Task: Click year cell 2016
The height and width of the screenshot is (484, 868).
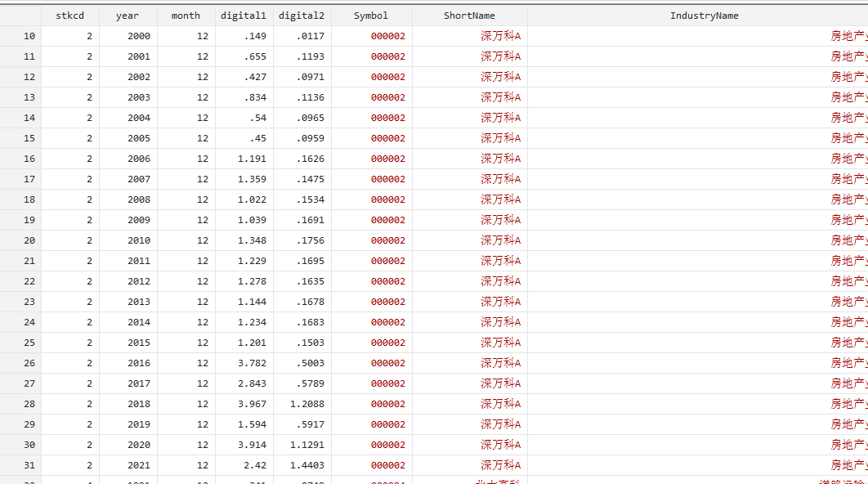Action: pyautogui.click(x=128, y=363)
